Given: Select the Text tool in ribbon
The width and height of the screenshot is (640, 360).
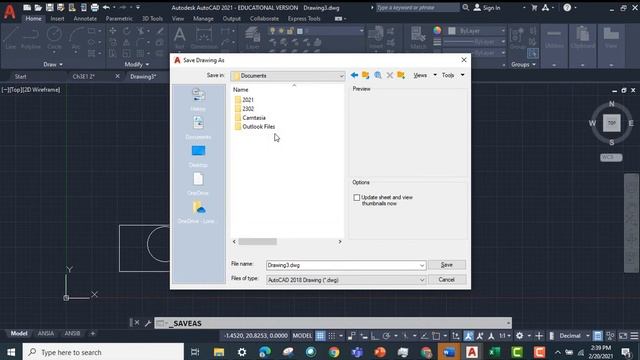Looking at the screenshot, I should click(180, 38).
